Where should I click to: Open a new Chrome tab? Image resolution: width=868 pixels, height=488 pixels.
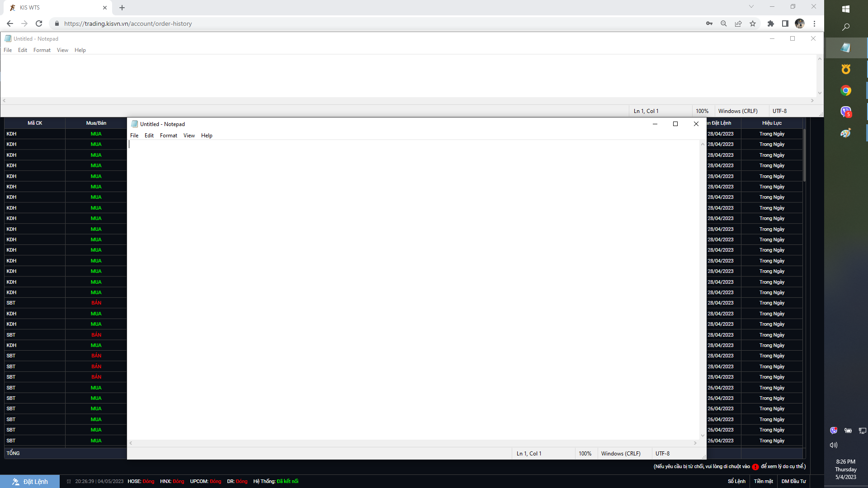click(x=122, y=8)
